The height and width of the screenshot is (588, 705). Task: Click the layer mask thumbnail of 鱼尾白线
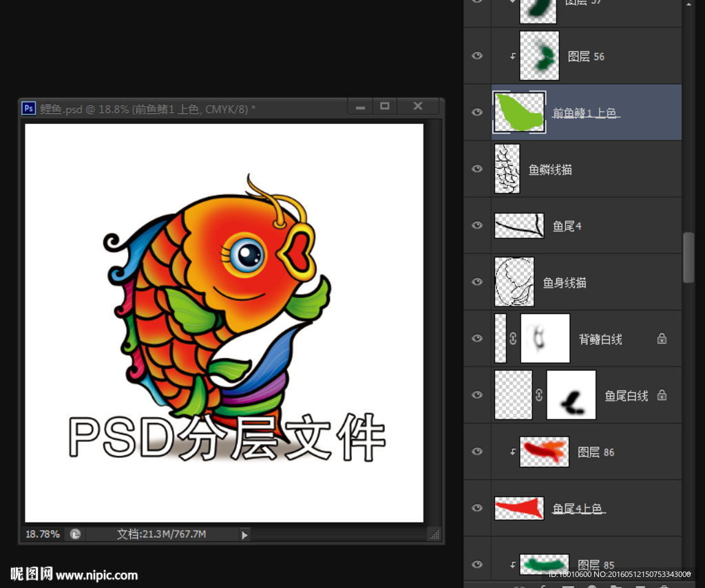[571, 395]
